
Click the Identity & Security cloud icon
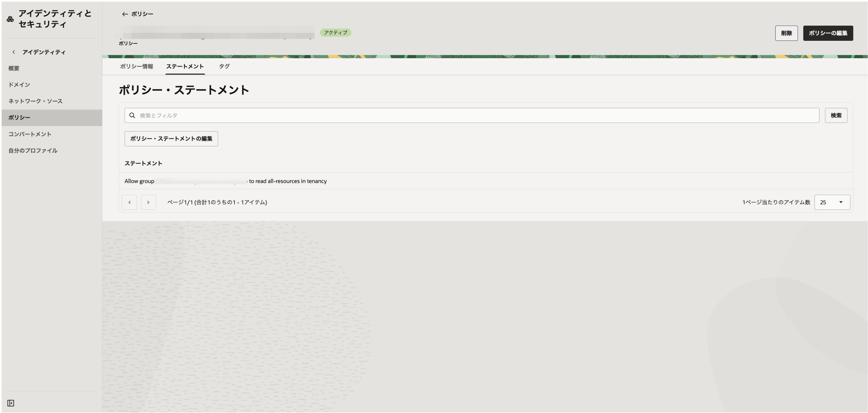pos(10,19)
